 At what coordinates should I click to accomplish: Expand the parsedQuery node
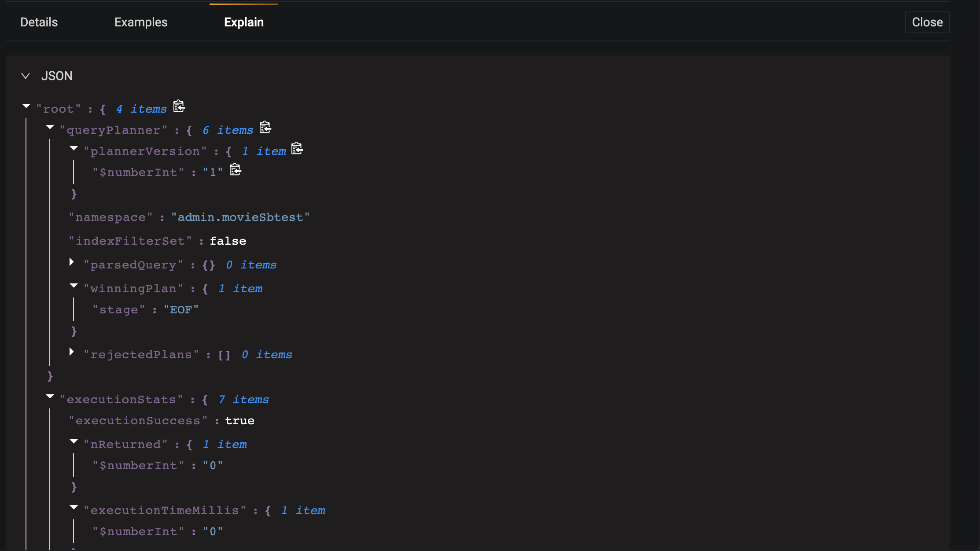(72, 262)
